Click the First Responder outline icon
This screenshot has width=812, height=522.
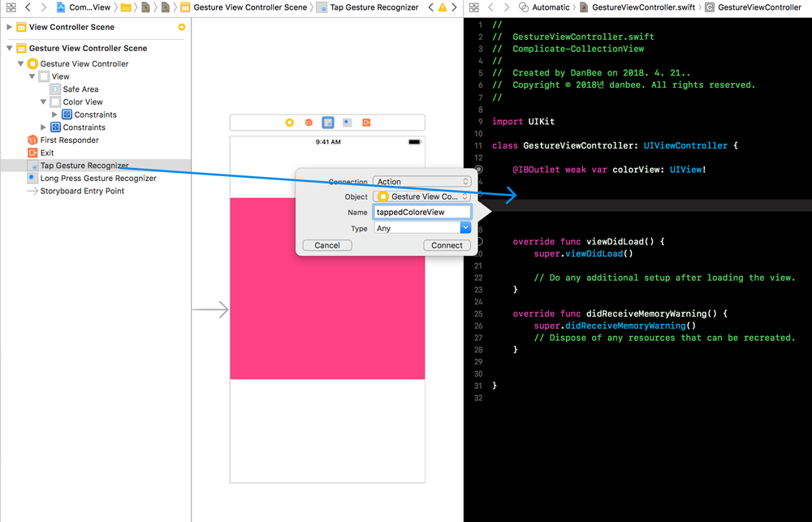click(32, 140)
